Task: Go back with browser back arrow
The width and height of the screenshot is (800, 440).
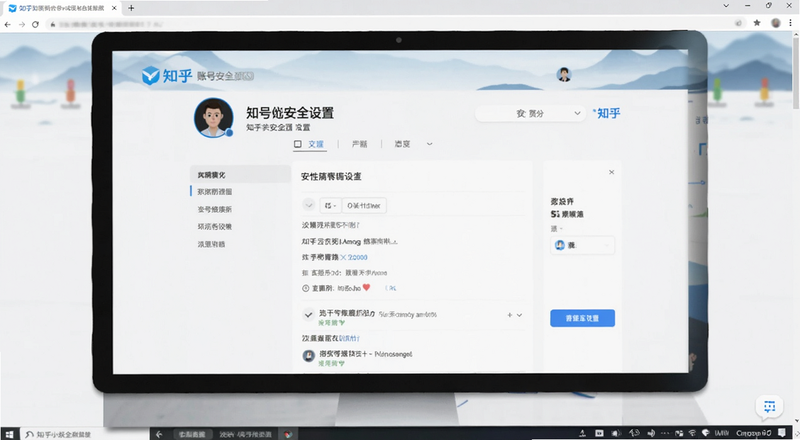Action: pos(8,24)
